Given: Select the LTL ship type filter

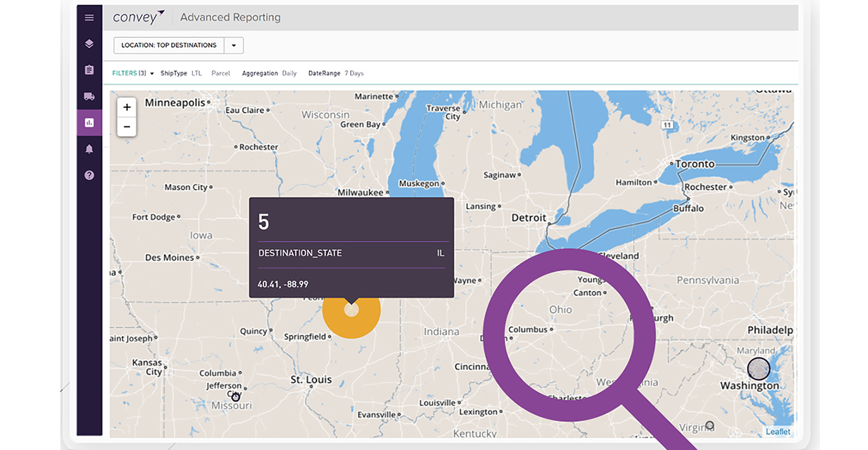Looking at the screenshot, I should pos(196,74).
